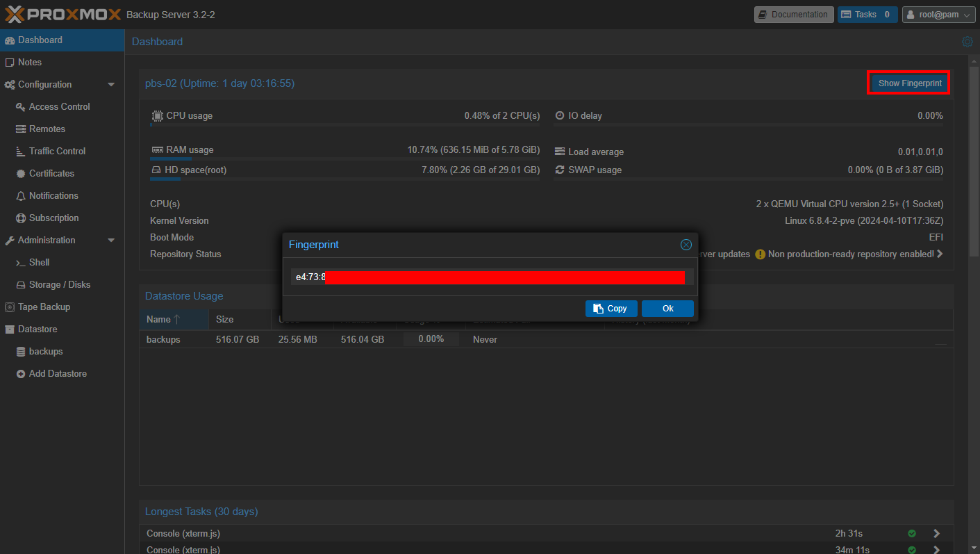Screen dimensions: 980x554
Task: Expand repository status details chevron
Action: click(940, 254)
